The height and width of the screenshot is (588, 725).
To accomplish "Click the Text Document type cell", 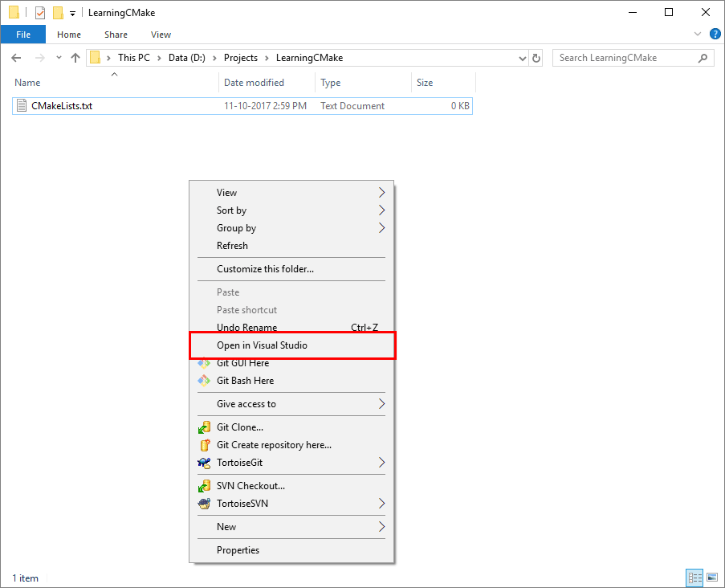I will coord(352,106).
